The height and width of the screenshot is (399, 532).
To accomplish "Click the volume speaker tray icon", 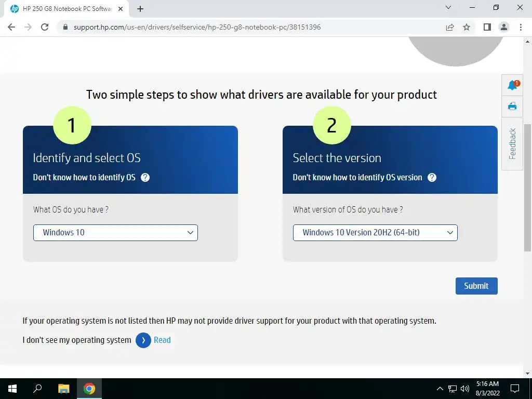I will coord(465,389).
